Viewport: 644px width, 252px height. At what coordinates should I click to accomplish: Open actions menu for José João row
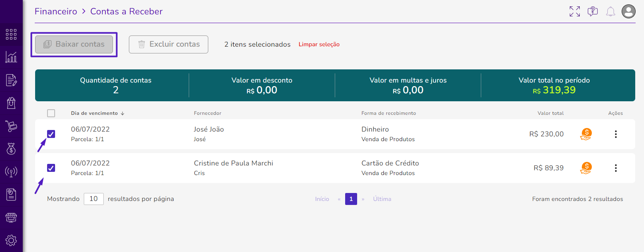click(616, 134)
